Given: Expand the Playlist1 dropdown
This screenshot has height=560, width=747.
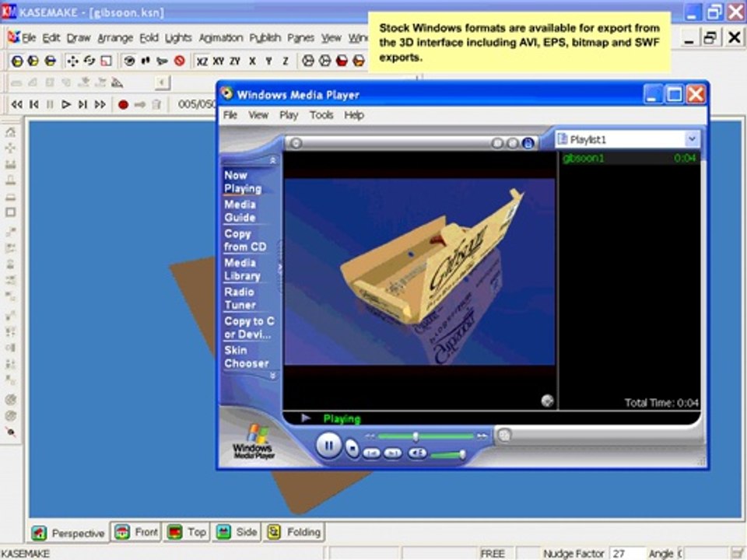Looking at the screenshot, I should click(x=692, y=139).
